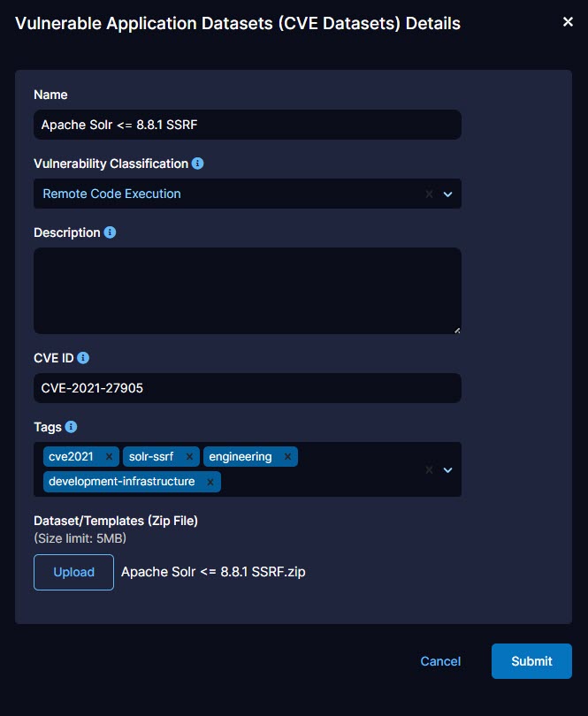Remove the engineering tag
588x716 pixels.
[x=287, y=457]
